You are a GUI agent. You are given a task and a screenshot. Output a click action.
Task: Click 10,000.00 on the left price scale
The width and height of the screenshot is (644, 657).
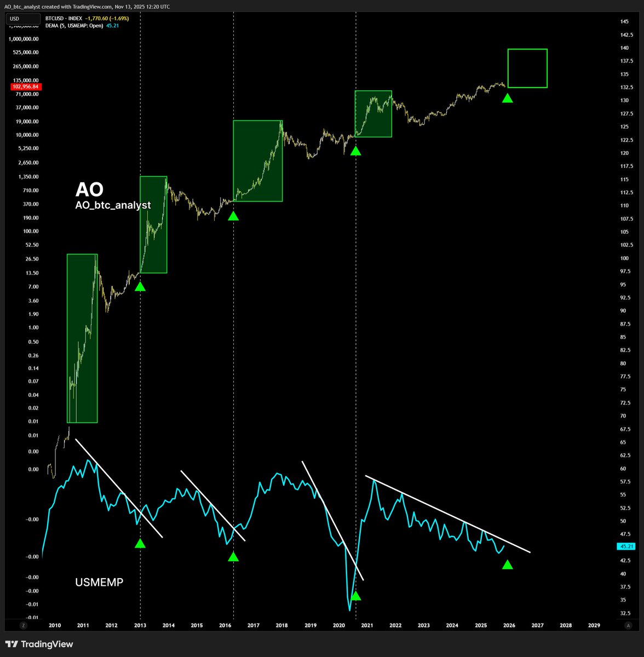(27, 135)
